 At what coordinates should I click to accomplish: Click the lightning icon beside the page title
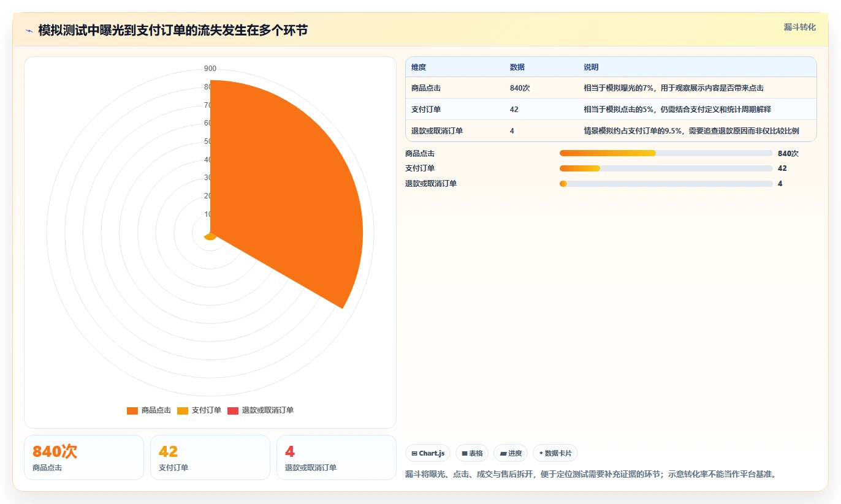29,31
